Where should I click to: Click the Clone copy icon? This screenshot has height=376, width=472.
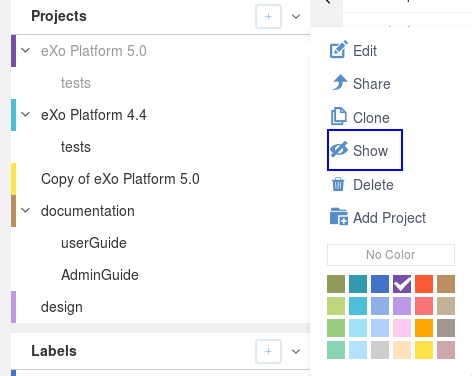pyautogui.click(x=338, y=116)
